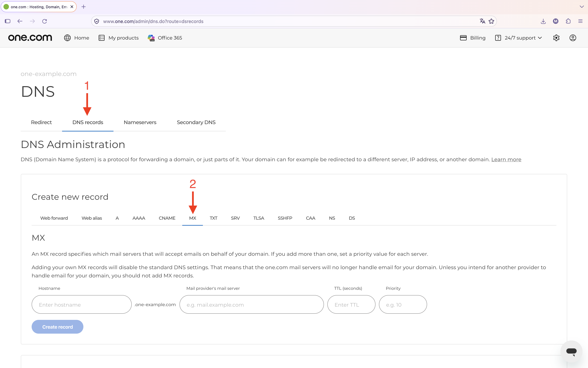This screenshot has height=368, width=588.
Task: Bookmark this page with star icon
Action: point(491,21)
